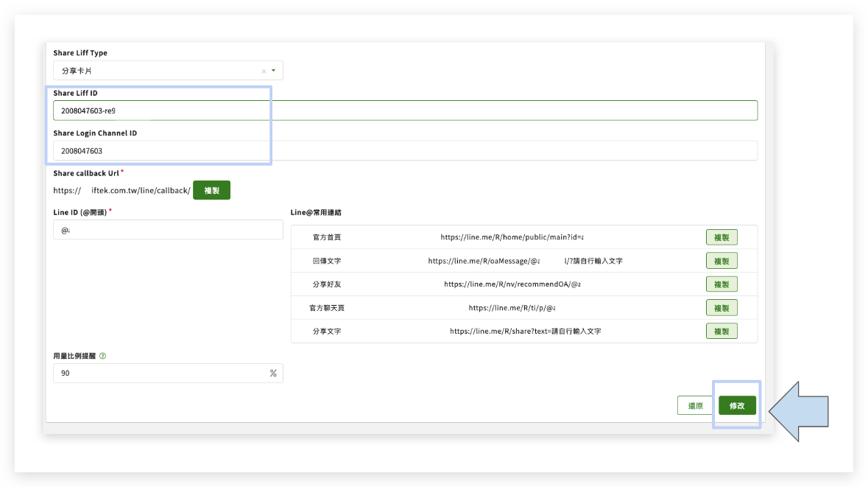The image size is (868, 487).
Task: Copy the Share callback Url
Action: coord(211,190)
